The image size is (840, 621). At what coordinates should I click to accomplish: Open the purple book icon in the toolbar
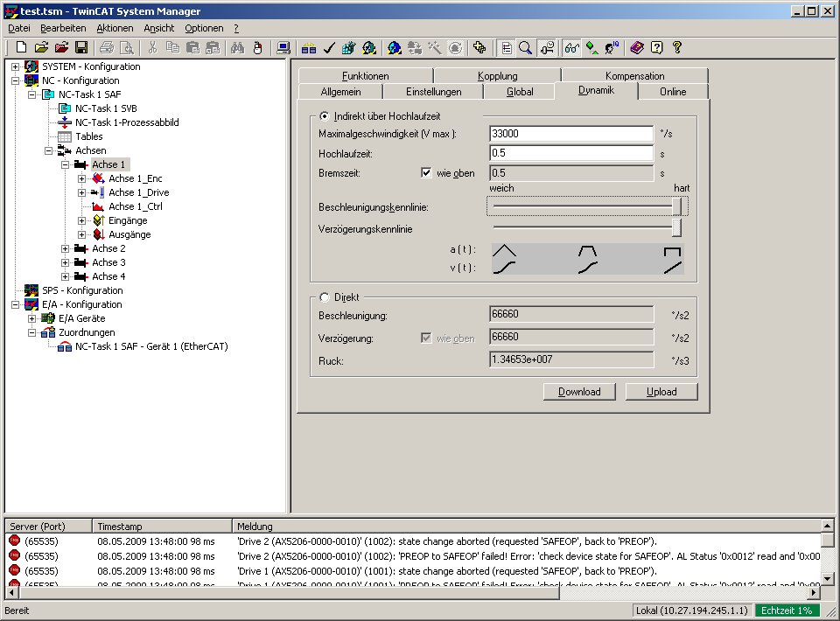(637, 47)
